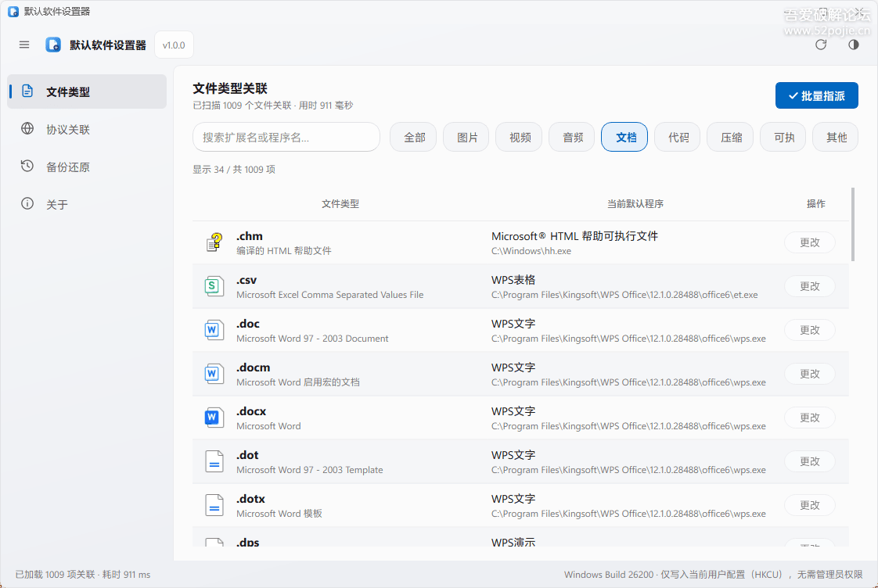Click the .dot template file icon
This screenshot has height=588, width=878.
click(214, 461)
